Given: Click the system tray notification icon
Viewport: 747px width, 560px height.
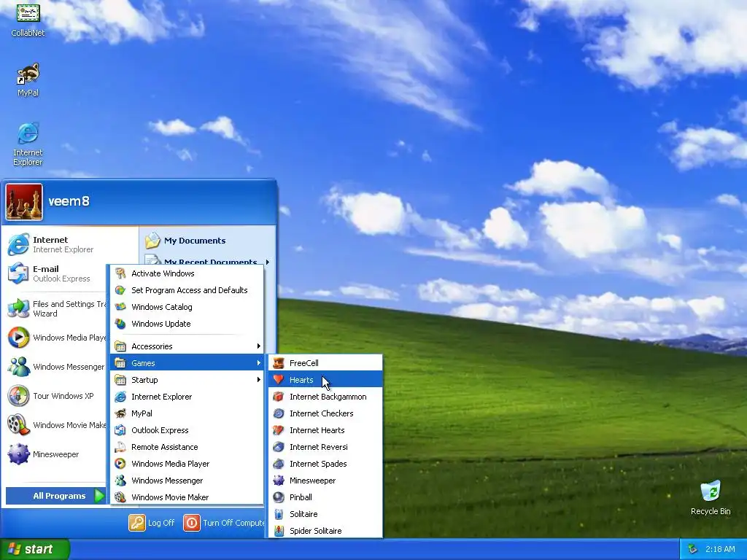Looking at the screenshot, I should click(693, 549).
